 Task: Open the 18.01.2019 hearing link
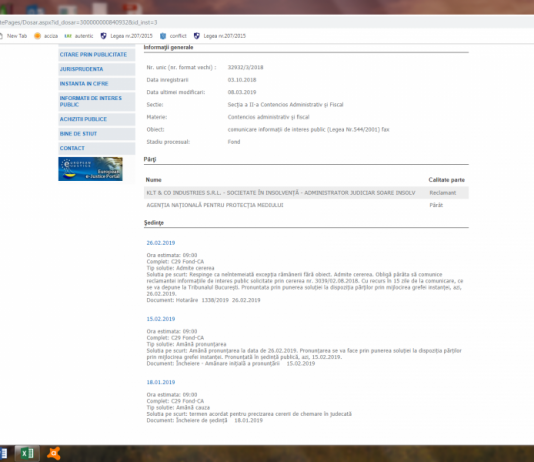click(161, 382)
